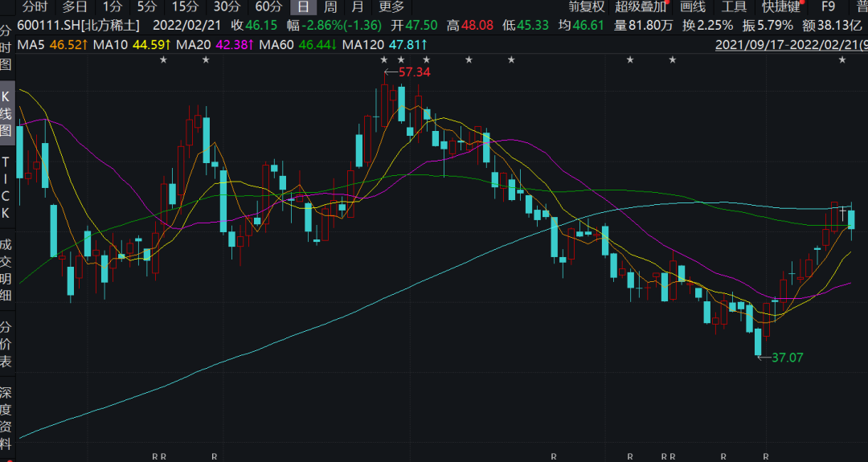The height and width of the screenshot is (462, 868).
Task: Expand the 更多 periods dropdown
Action: pos(391,7)
